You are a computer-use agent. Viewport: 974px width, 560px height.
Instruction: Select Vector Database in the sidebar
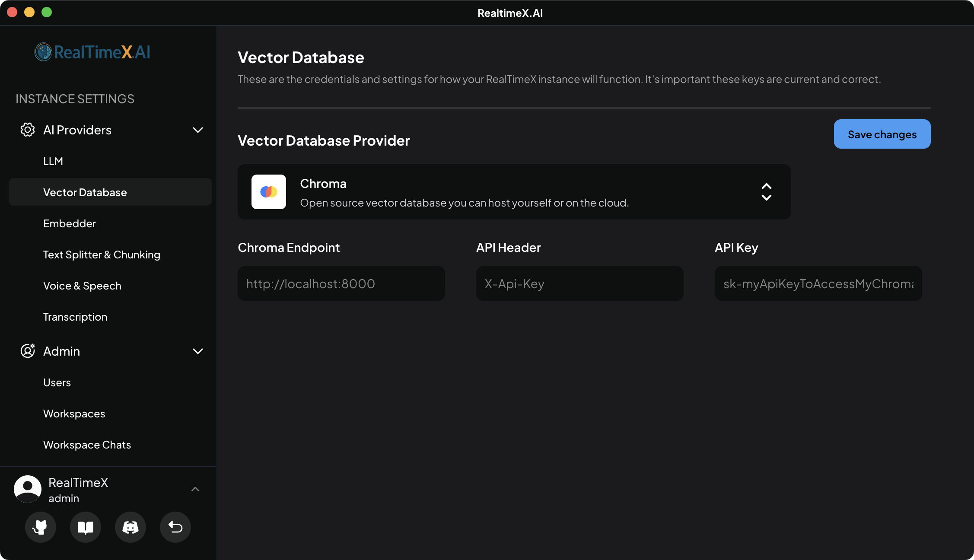click(85, 192)
